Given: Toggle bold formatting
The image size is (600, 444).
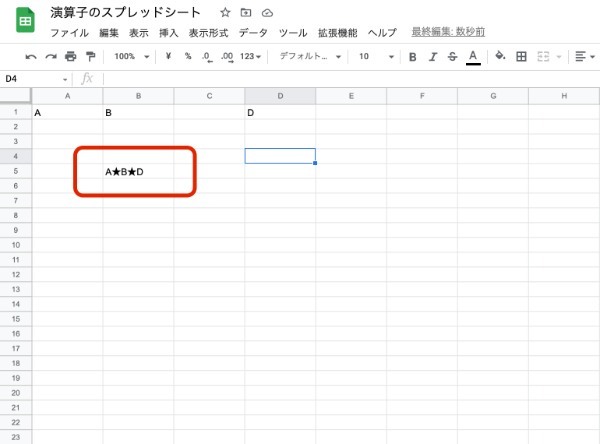Looking at the screenshot, I should pos(412,57).
